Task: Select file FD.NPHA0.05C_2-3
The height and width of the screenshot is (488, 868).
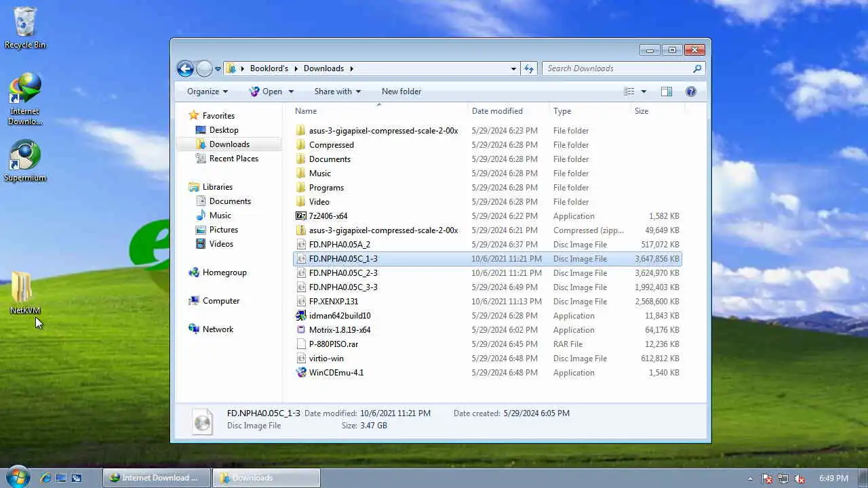Action: pyautogui.click(x=343, y=273)
